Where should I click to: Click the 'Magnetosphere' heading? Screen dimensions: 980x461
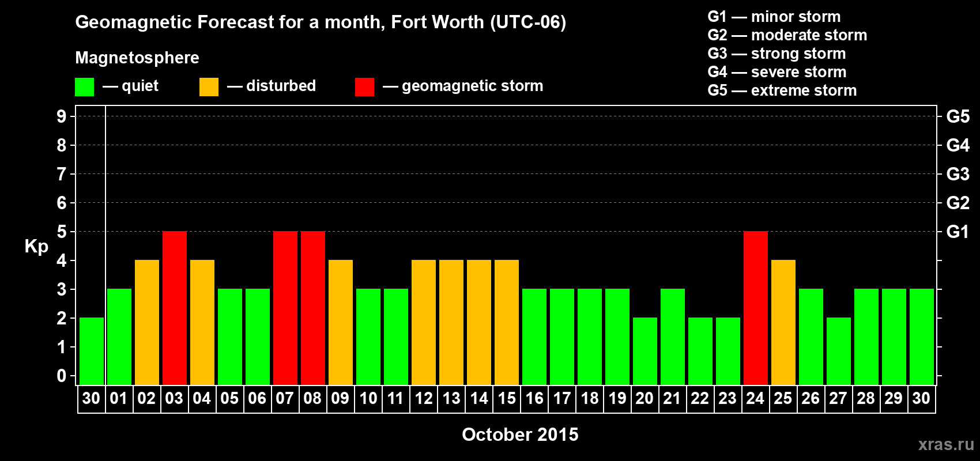tap(137, 58)
